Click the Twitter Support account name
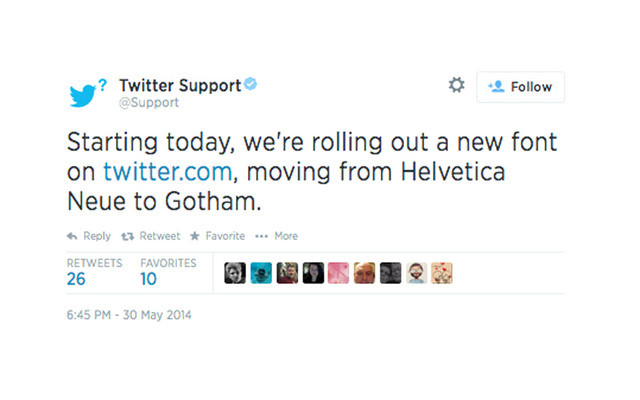The height and width of the screenshot is (400, 640). click(180, 85)
